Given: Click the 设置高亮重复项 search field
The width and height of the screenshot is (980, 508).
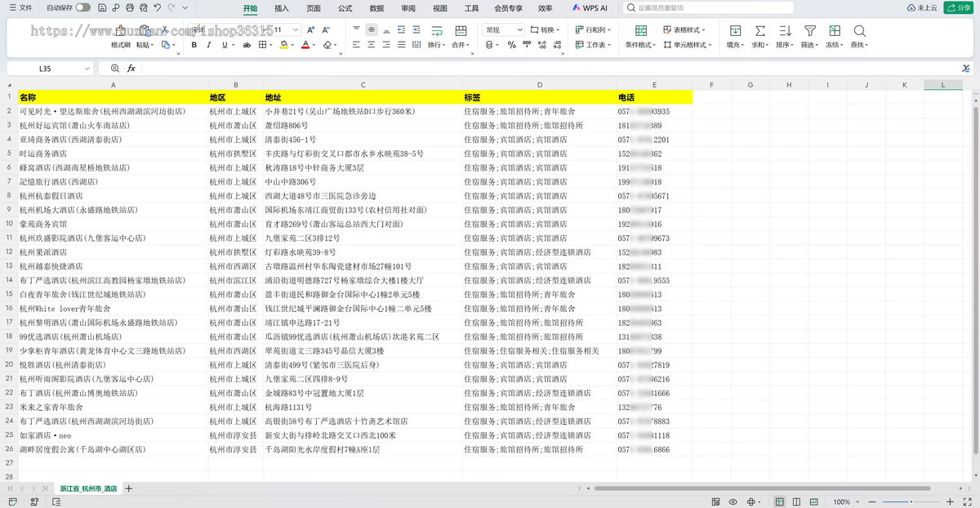Looking at the screenshot, I should [x=709, y=8].
